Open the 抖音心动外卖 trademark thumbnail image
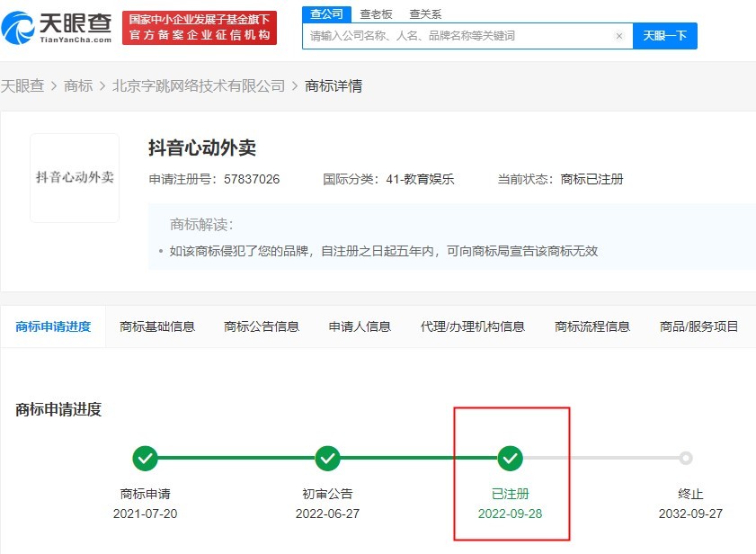Image resolution: width=756 pixels, height=554 pixels. tap(75, 177)
